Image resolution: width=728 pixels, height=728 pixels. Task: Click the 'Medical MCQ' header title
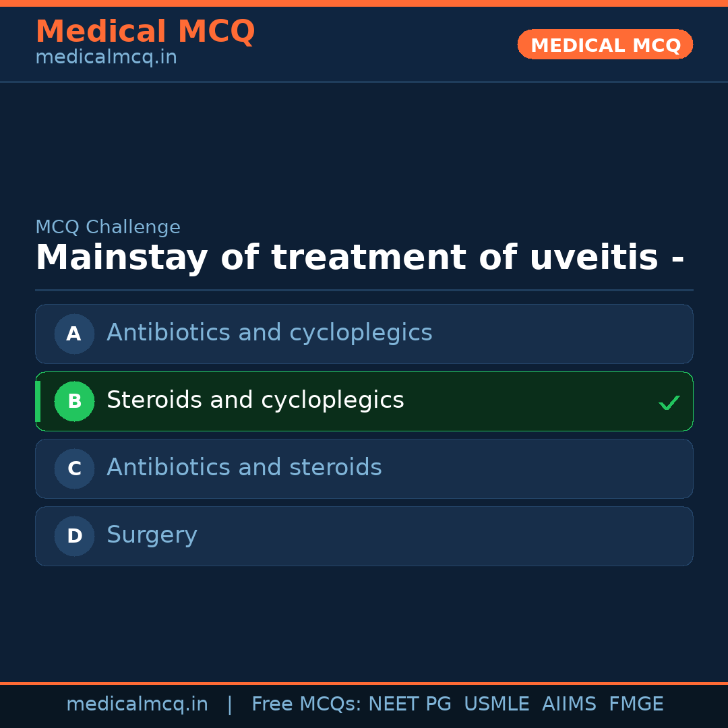(x=145, y=32)
